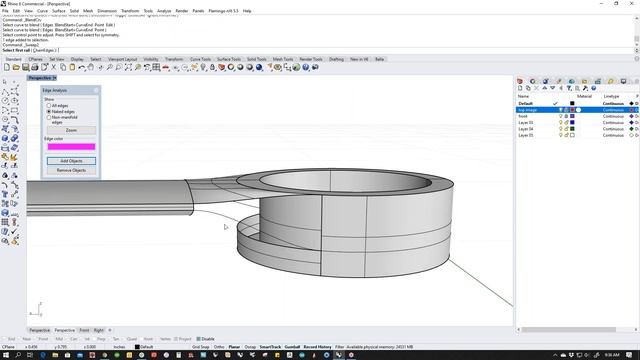Click the New file icon in the Standard toolbar

(x=7, y=67)
